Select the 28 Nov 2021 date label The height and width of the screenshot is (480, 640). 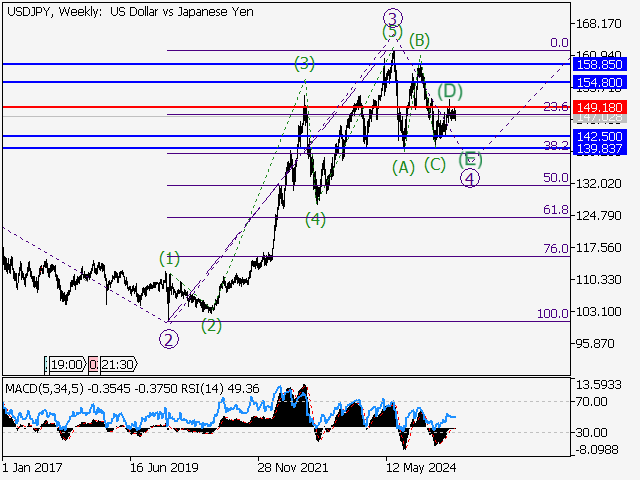[292, 467]
